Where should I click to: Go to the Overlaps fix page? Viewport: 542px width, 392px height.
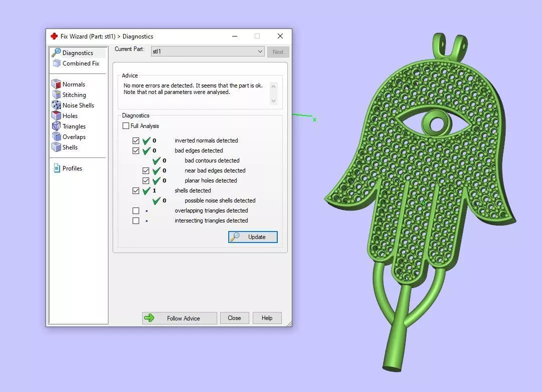pyautogui.click(x=74, y=137)
